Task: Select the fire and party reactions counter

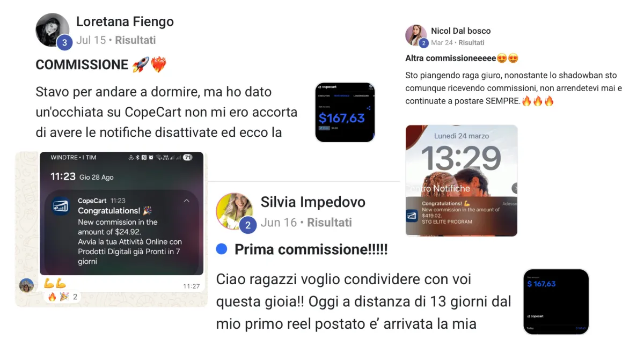Action: 62,297
